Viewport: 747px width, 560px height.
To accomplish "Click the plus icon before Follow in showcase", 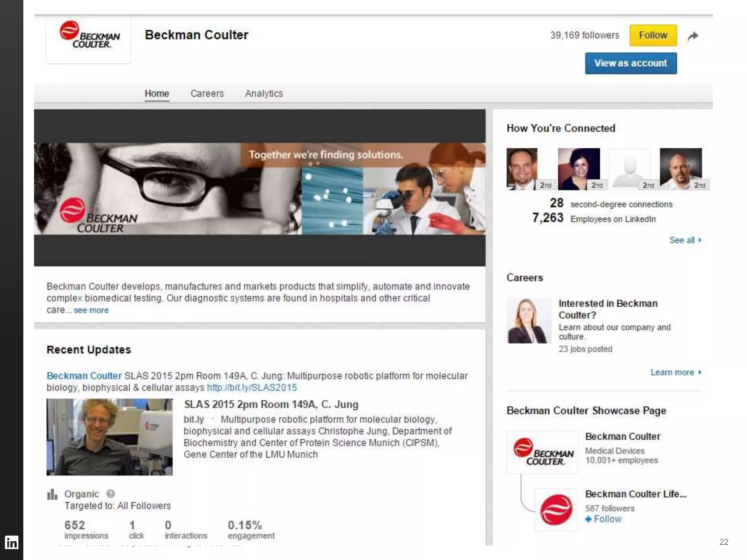I will click(x=588, y=519).
